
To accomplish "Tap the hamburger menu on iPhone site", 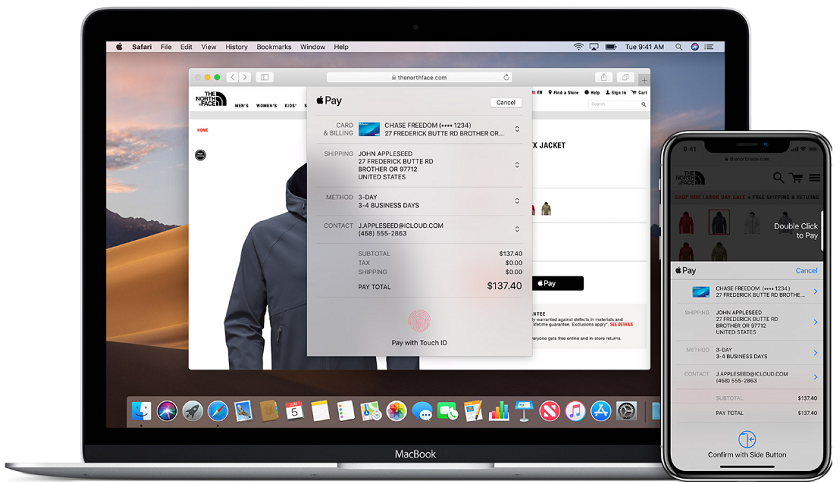I will coord(814,177).
